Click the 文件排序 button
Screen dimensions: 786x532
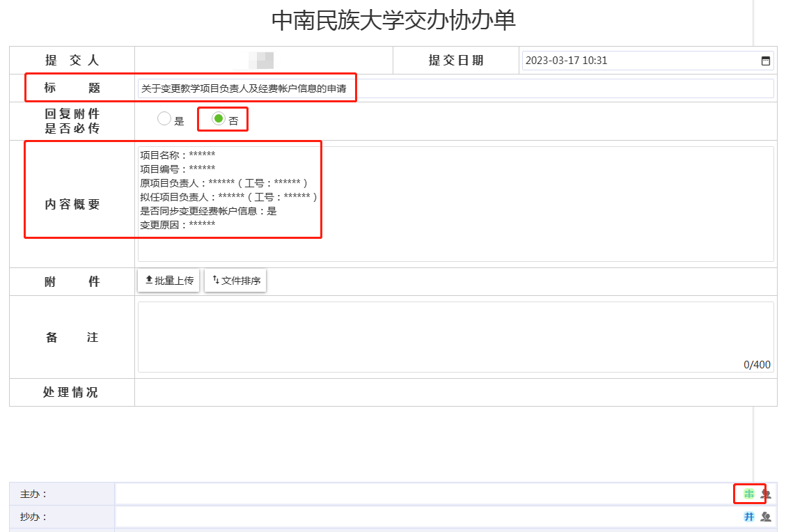coord(235,281)
